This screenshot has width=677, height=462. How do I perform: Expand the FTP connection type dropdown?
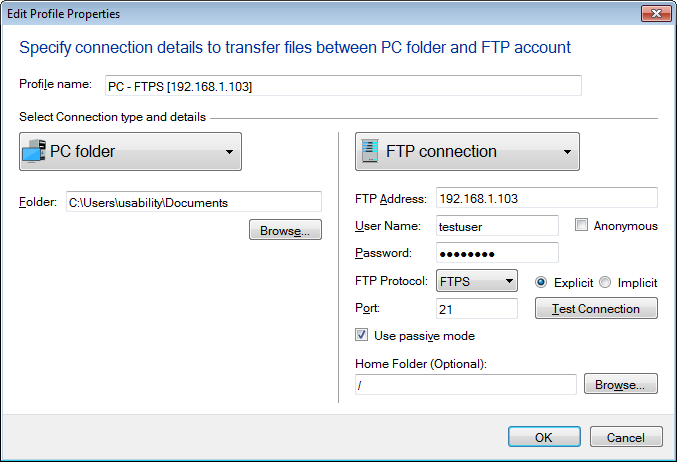567,152
